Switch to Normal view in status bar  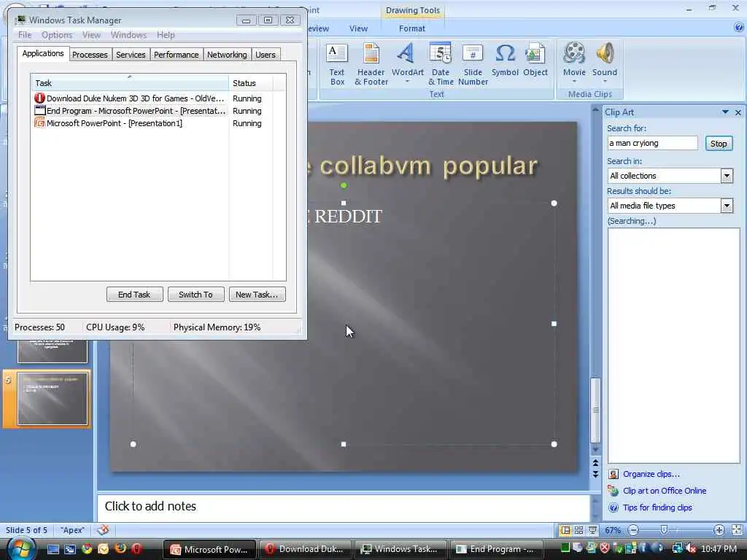point(565,530)
